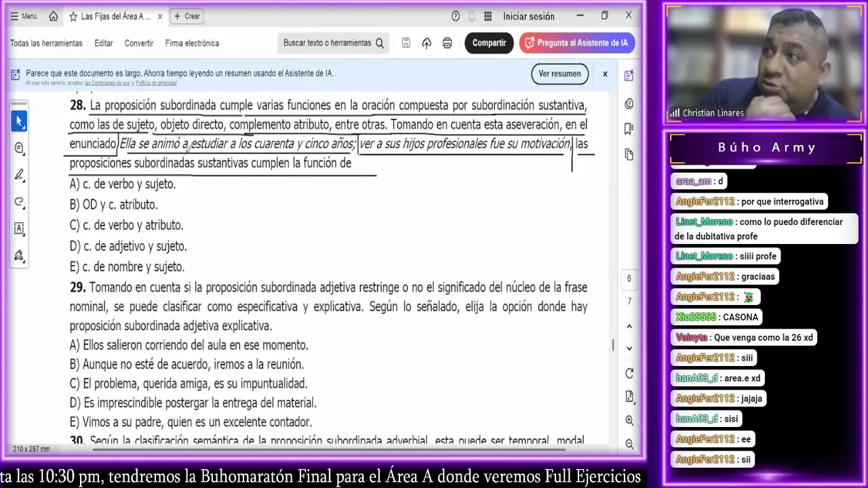868x488 pixels.
Task: Click option E) c. de nombre y sujeto
Action: [127, 266]
